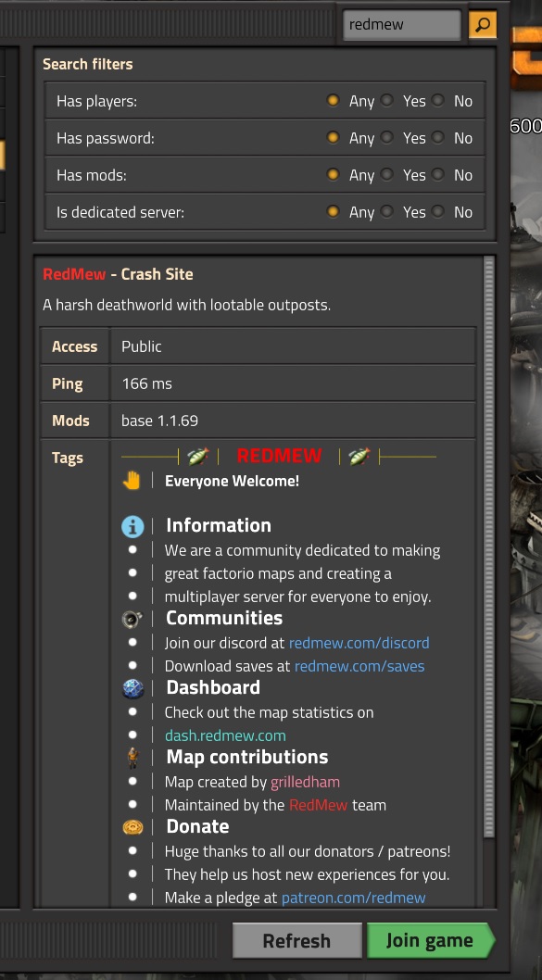The image size is (542, 980).
Task: Click the waving hand icon
Action: click(132, 481)
